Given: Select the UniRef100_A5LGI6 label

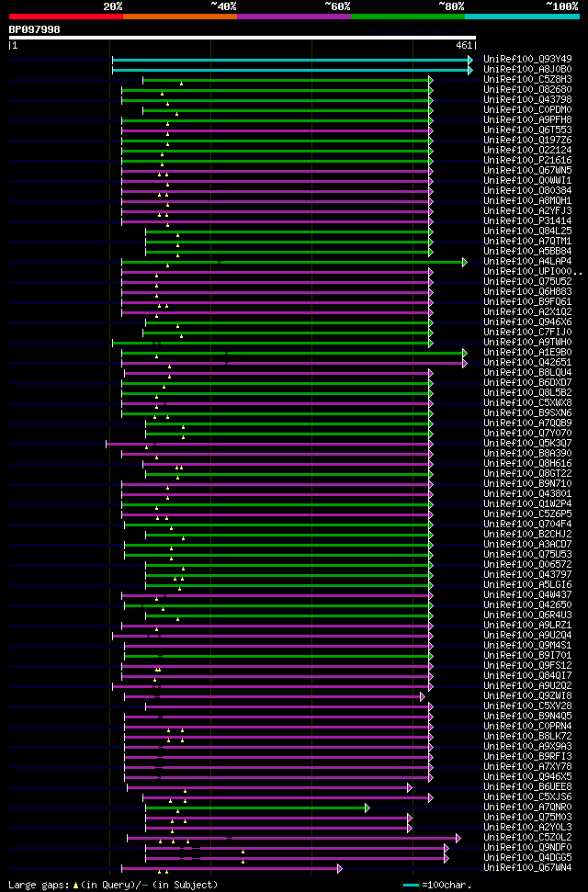Looking at the screenshot, I should pyautogui.click(x=527, y=585).
